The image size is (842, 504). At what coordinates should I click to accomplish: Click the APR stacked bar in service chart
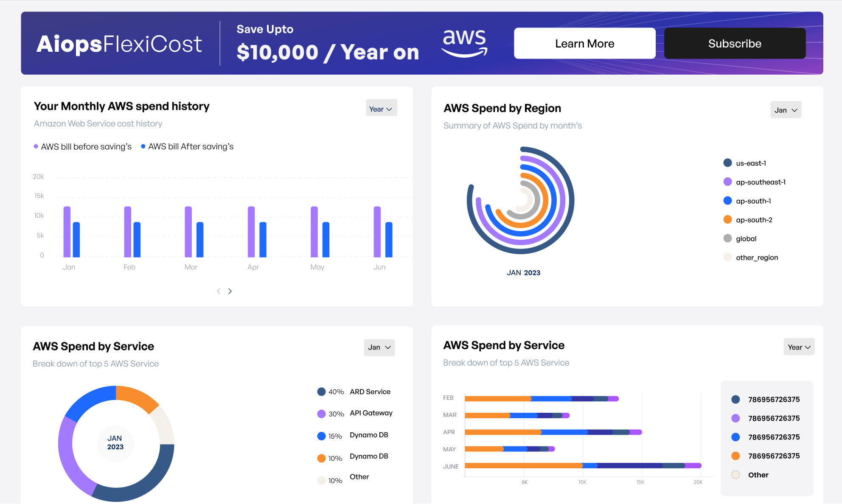[x=553, y=432]
